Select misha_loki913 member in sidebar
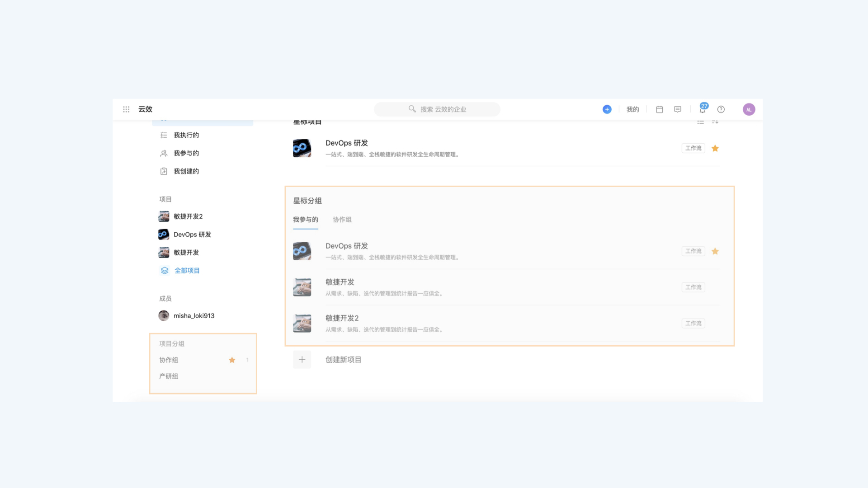Viewport: 868px width, 488px height. 187,315
